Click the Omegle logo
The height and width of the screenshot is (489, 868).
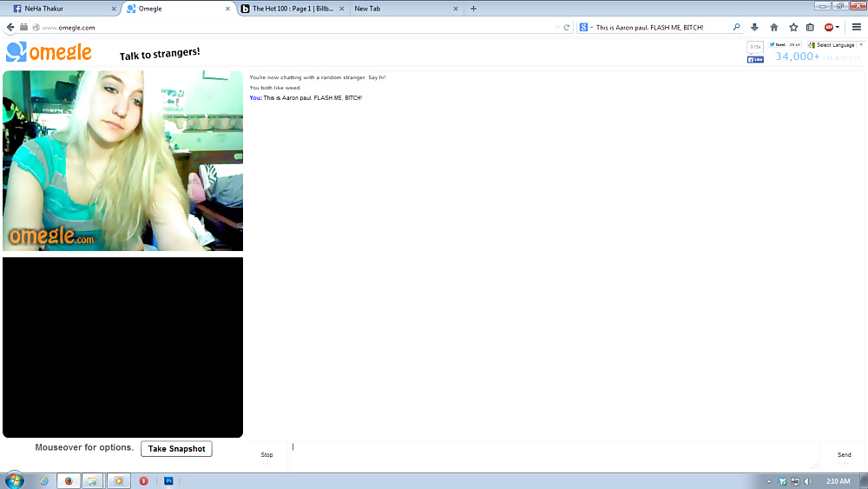click(49, 52)
